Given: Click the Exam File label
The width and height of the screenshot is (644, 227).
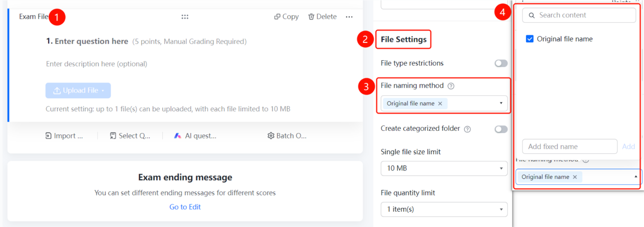Looking at the screenshot, I should pos(34,17).
